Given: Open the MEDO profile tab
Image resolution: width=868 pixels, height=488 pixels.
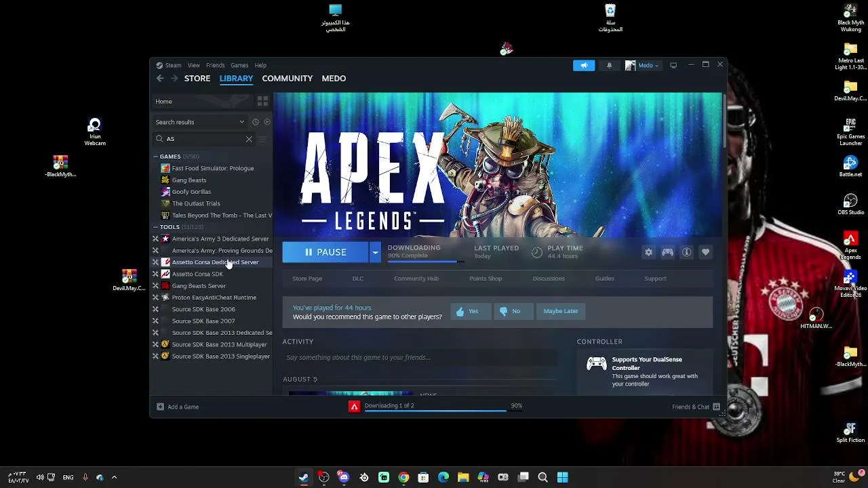Looking at the screenshot, I should (x=334, y=79).
